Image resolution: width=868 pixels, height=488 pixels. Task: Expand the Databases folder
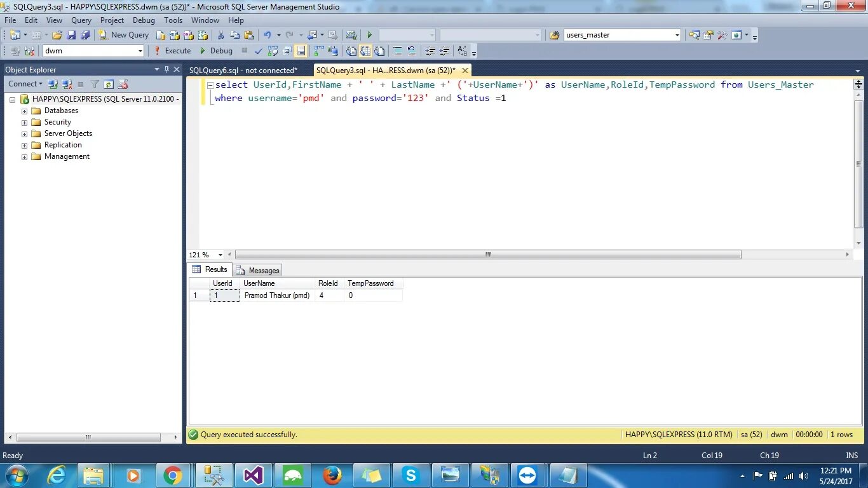coord(25,111)
